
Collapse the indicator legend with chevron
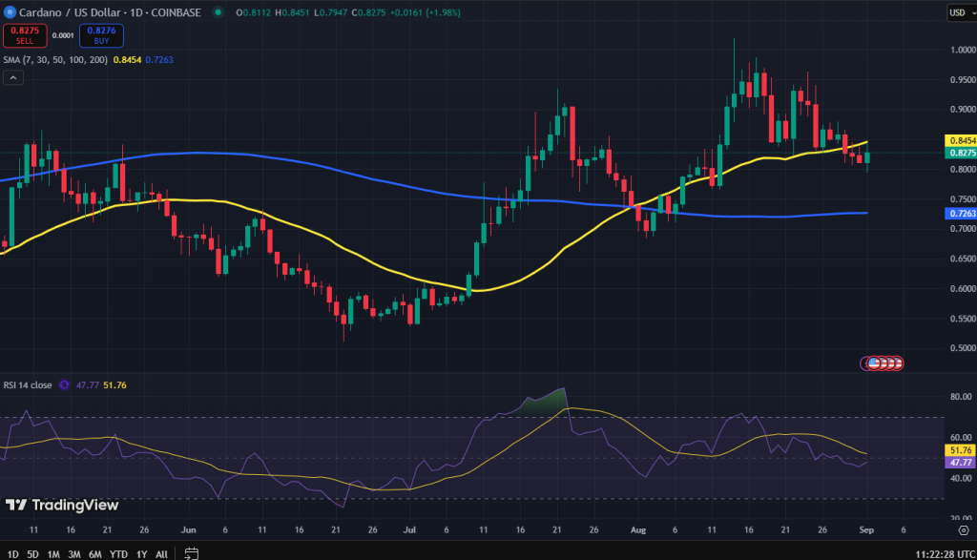[x=12, y=77]
